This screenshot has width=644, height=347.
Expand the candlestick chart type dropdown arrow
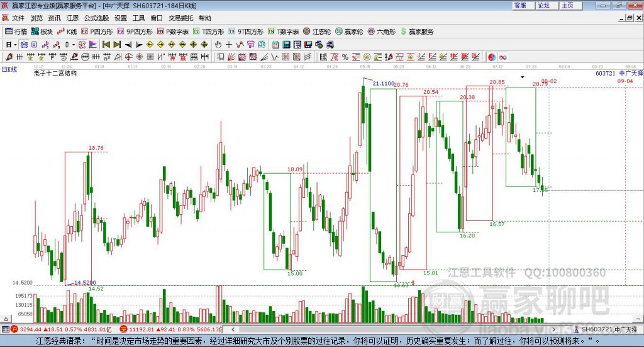click(74, 45)
